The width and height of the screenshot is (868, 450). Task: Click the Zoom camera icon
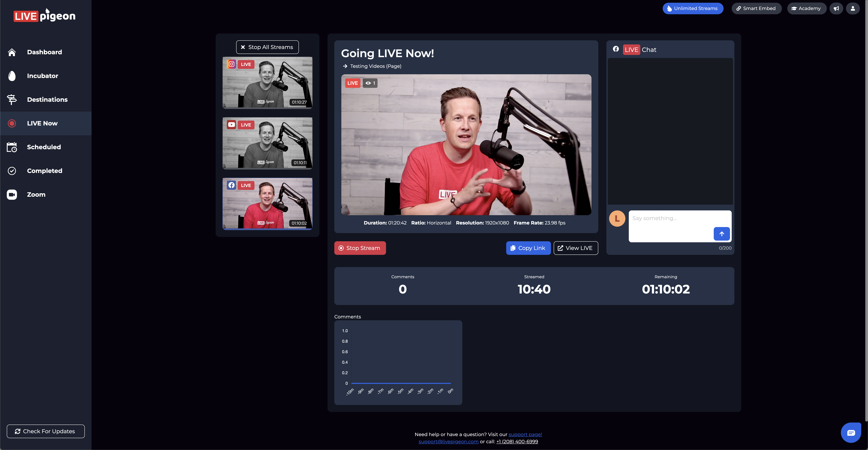(12, 194)
